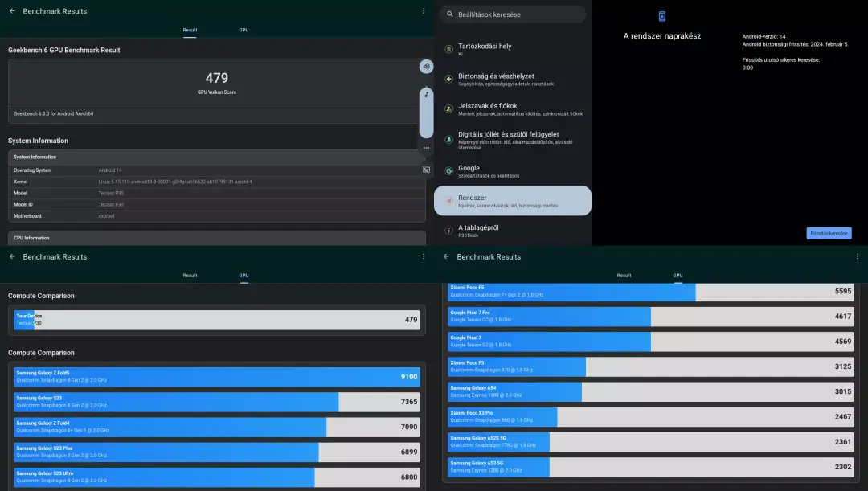868x491 pixels.
Task: Go back from the Geekbench 6 GPU Benchmark Result panel
Action: point(12,11)
